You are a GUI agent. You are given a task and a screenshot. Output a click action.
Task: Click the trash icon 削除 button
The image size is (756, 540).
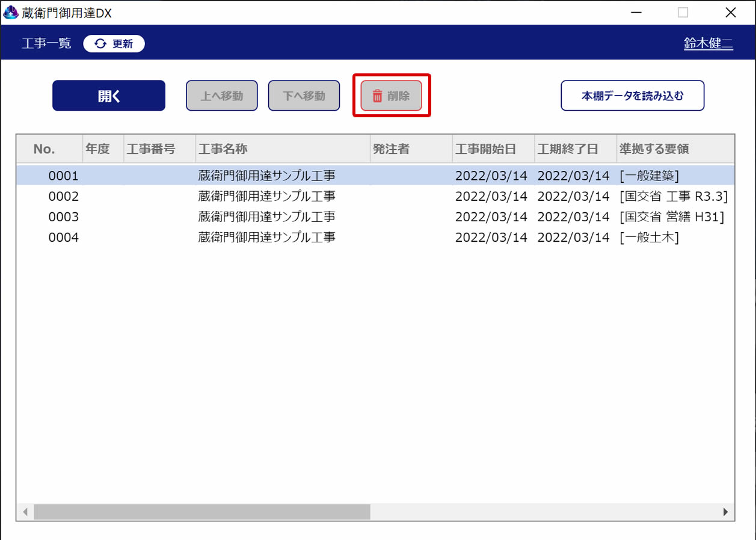[392, 96]
